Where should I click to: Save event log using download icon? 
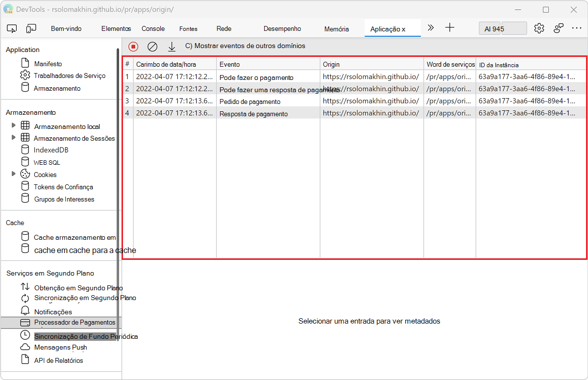(171, 47)
